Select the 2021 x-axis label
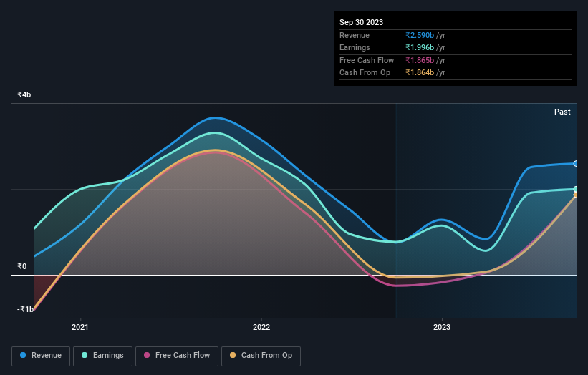 click(80, 327)
